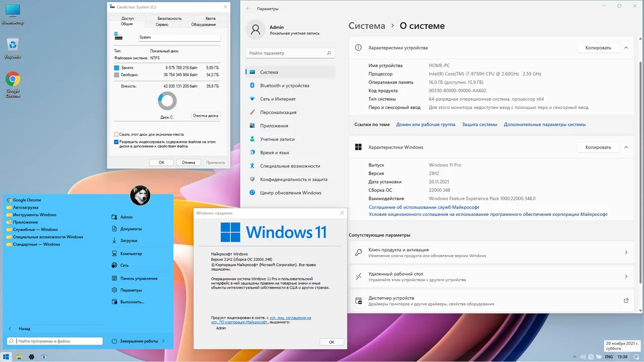This screenshot has width=644, height=362.
Task: Click the gear icon on the taskbar
Action: coord(32,357)
